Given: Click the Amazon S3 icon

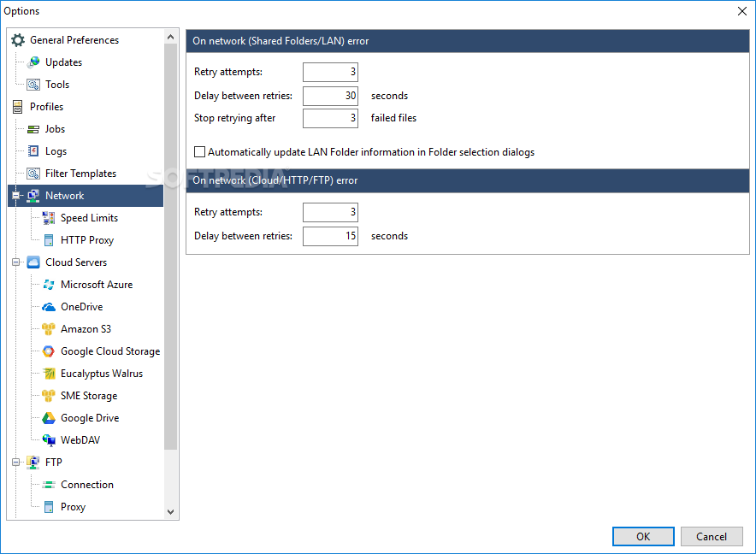Looking at the screenshot, I should click(49, 329).
